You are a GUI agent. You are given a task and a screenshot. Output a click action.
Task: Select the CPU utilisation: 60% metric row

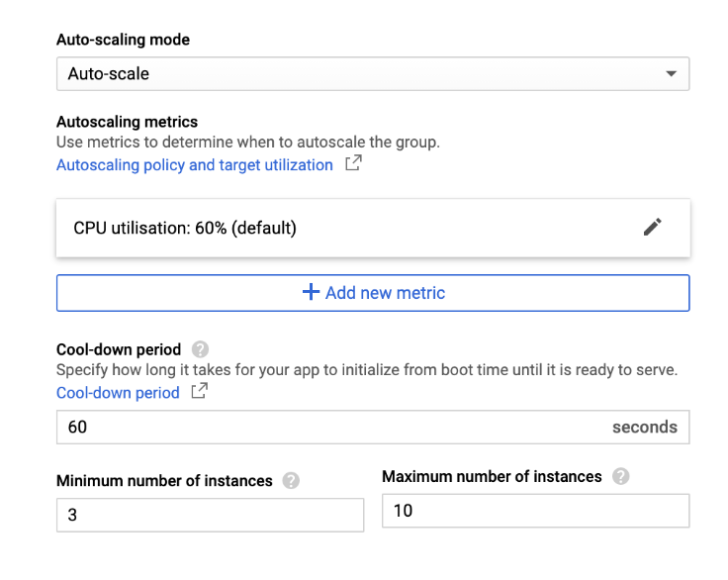coord(185,228)
